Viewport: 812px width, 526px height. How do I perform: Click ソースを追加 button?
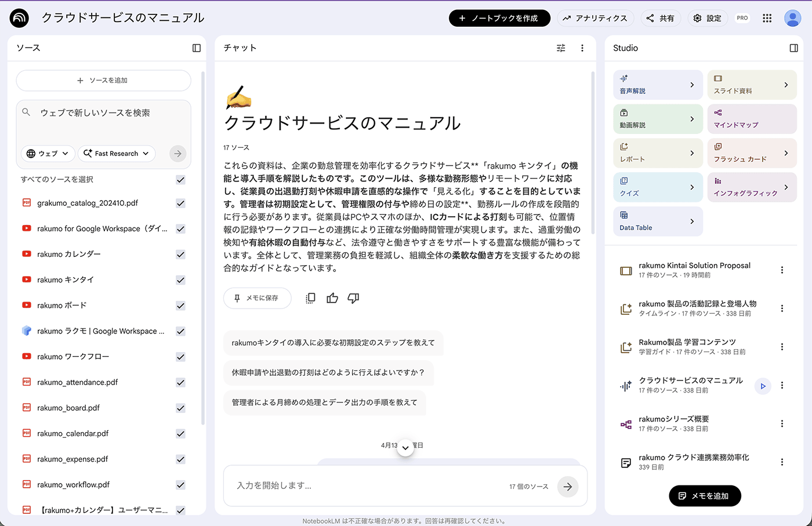(x=103, y=81)
